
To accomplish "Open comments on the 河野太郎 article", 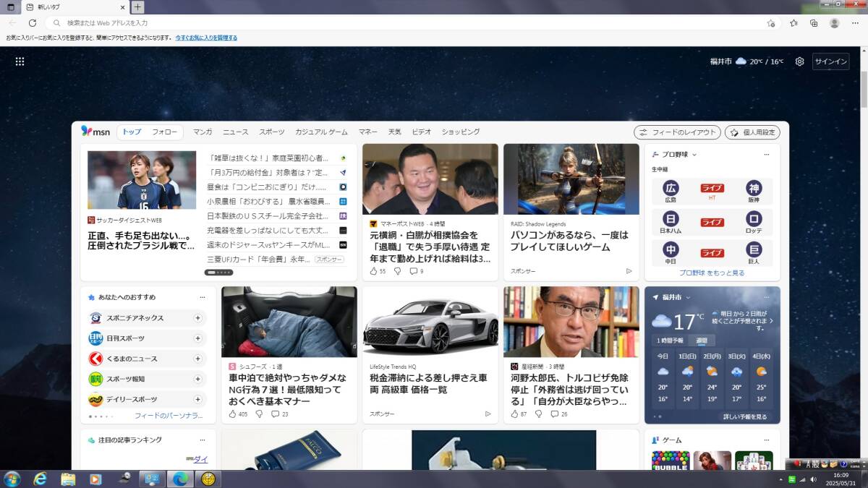I will (558, 414).
